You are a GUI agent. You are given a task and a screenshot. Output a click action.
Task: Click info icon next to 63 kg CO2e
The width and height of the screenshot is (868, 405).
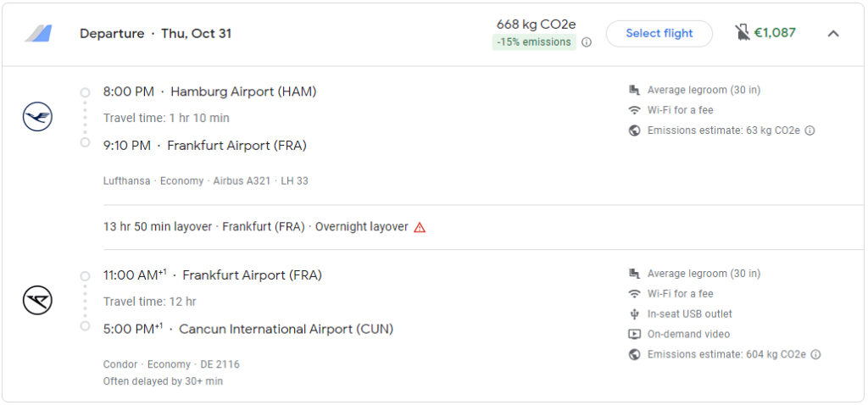tap(810, 130)
